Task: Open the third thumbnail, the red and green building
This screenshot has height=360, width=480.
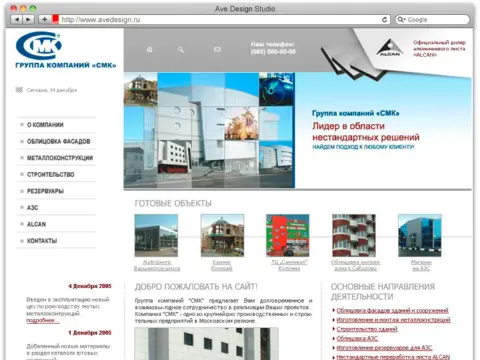Action: 288,235
